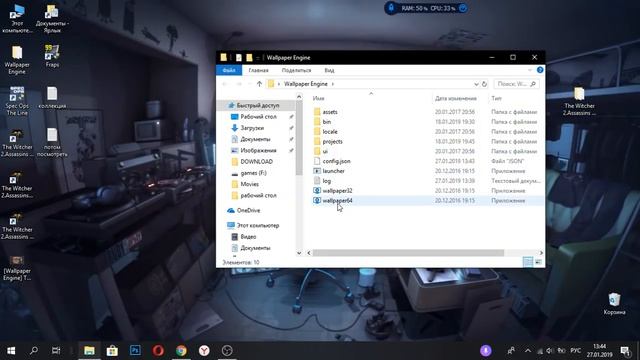This screenshot has height=360, width=640.
Task: Select потом посмотреть desktop file
Action: 52,142
